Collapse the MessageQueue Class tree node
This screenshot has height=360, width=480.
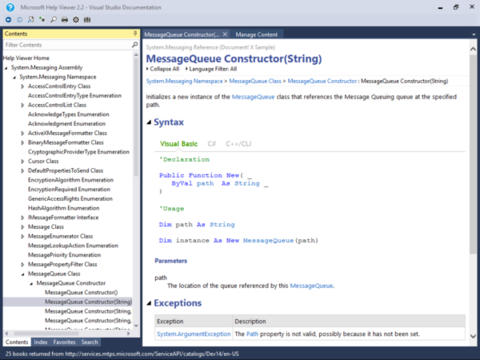pos(22,274)
